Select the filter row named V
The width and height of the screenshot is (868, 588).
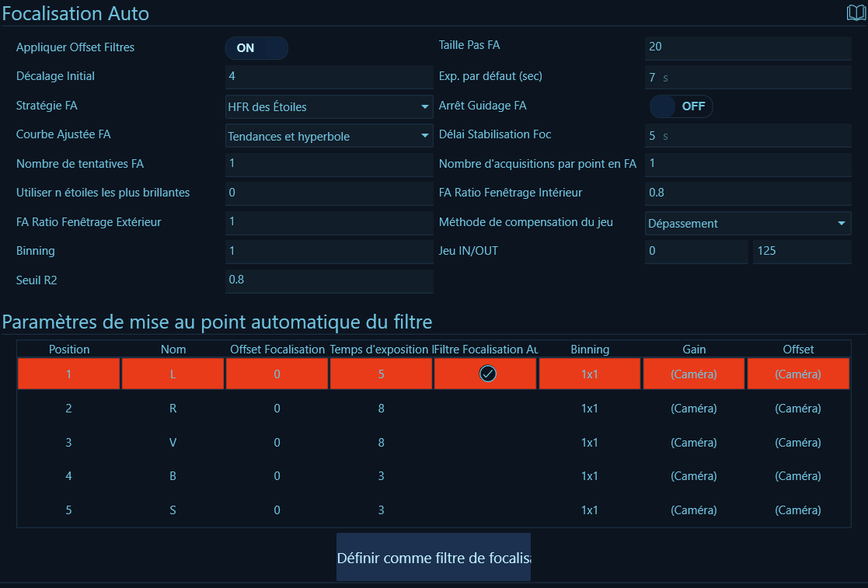pos(173,443)
